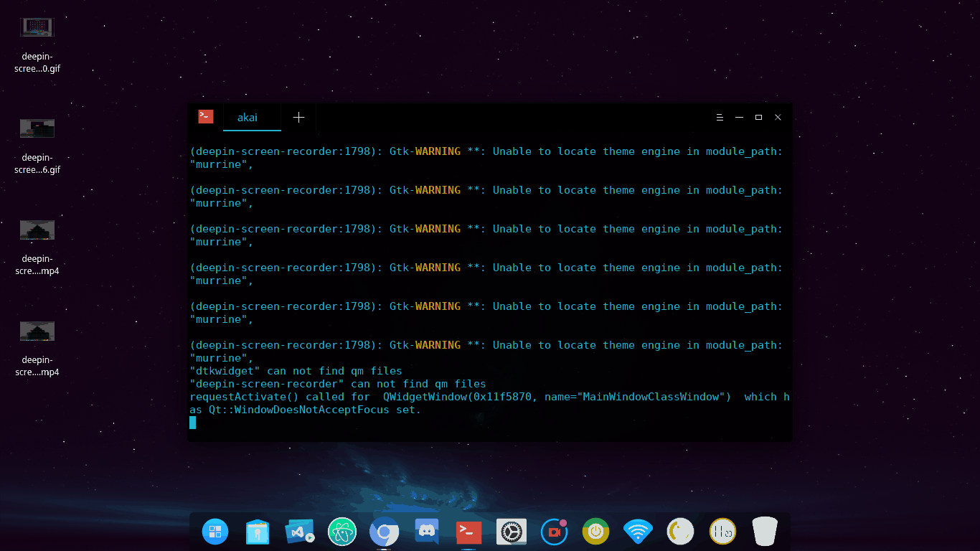The image size is (980, 551).
Task: Open the trash bin in dock
Action: pos(765,532)
